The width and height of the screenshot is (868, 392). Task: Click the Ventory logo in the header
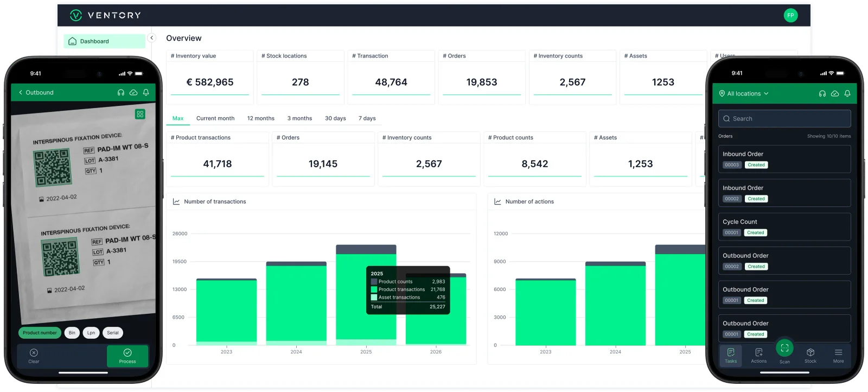coord(105,15)
